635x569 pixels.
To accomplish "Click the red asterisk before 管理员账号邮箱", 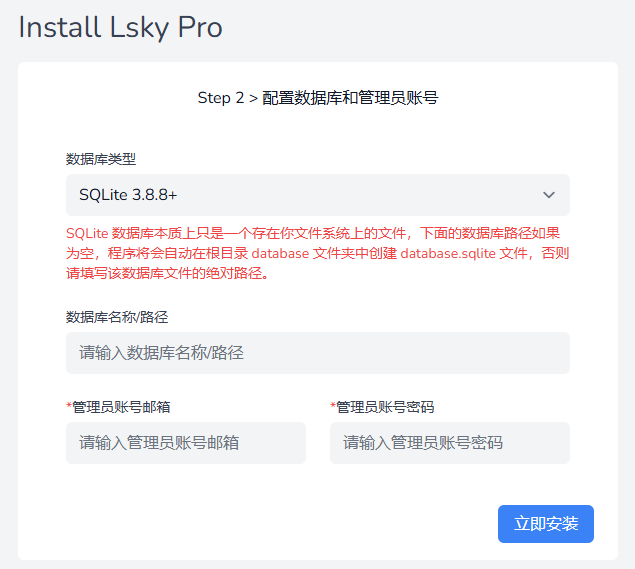I will [69, 406].
